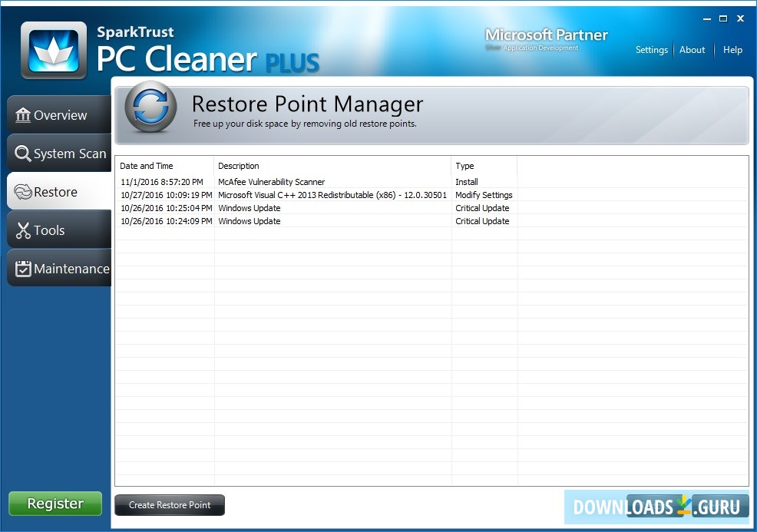Click the Microsoft Partner banner
Screen dimensions: 757x532
(546, 38)
